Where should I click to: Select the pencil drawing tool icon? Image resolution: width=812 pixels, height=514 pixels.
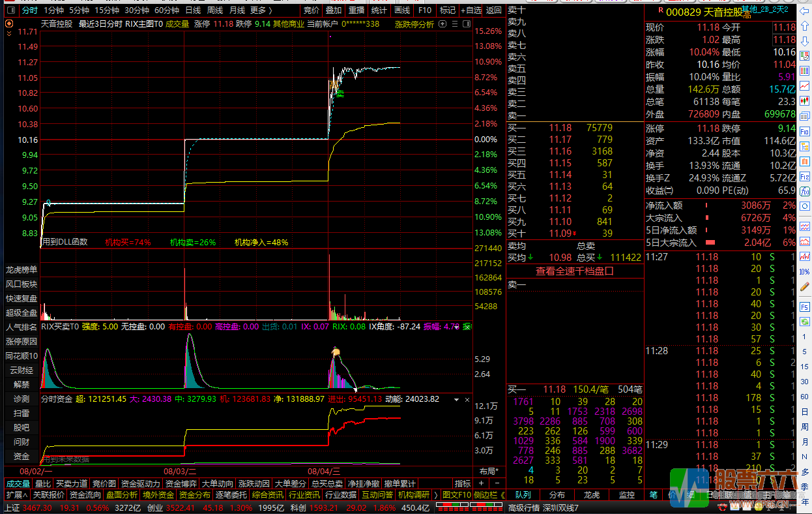805,287
